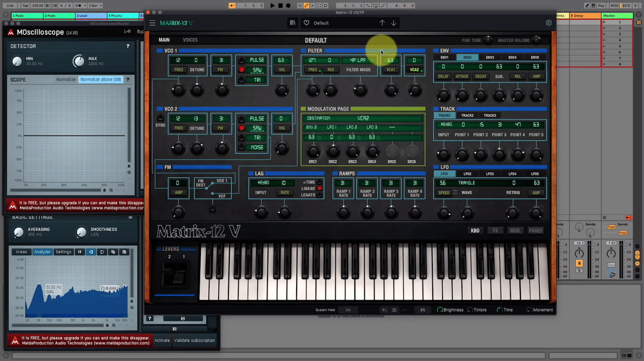Toggle the VCO 1 Saw waveform
The width and height of the screenshot is (644, 361).
coord(242,70)
